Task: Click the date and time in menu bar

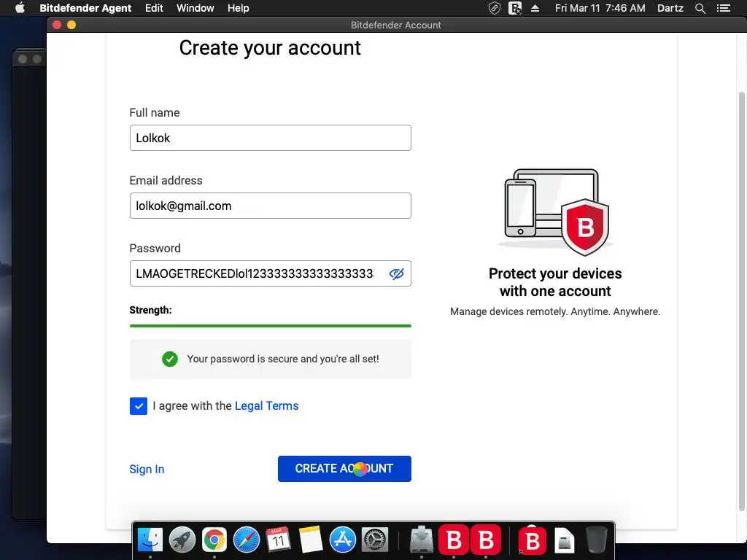Action: (600, 8)
